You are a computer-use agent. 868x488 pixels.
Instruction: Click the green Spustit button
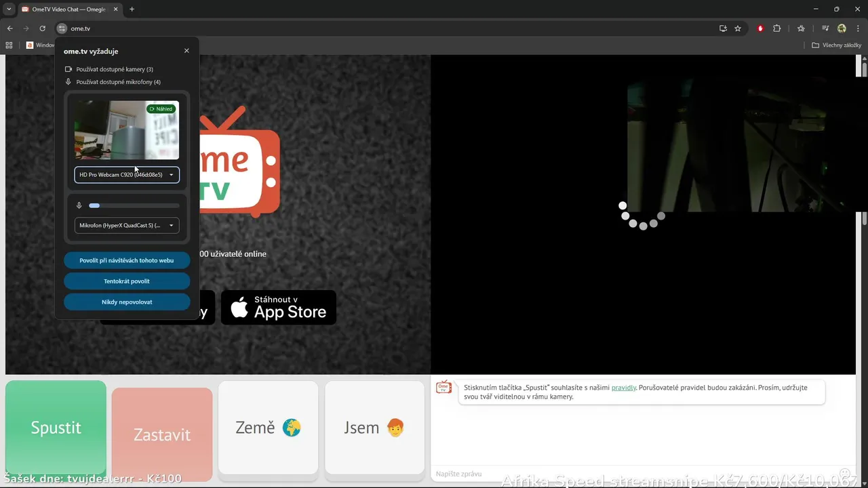(56, 428)
